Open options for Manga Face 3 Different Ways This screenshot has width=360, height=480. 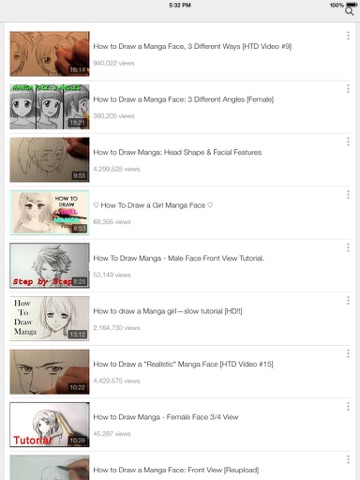click(x=348, y=36)
